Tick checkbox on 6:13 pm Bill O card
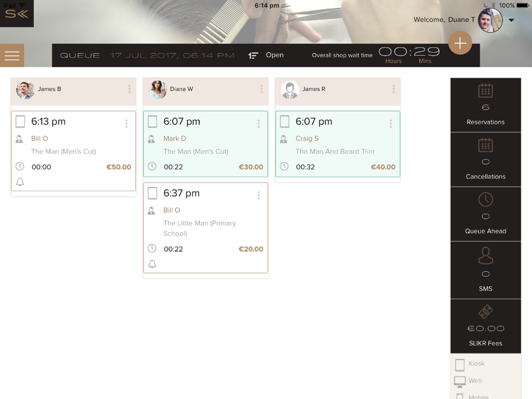The height and width of the screenshot is (399, 532). (x=20, y=121)
